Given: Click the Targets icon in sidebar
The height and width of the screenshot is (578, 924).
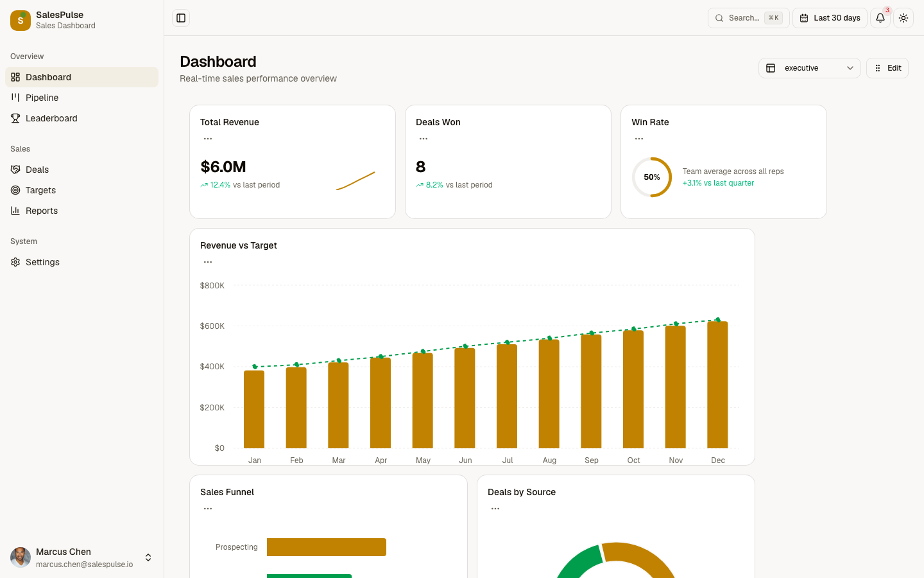Looking at the screenshot, I should pyautogui.click(x=15, y=190).
